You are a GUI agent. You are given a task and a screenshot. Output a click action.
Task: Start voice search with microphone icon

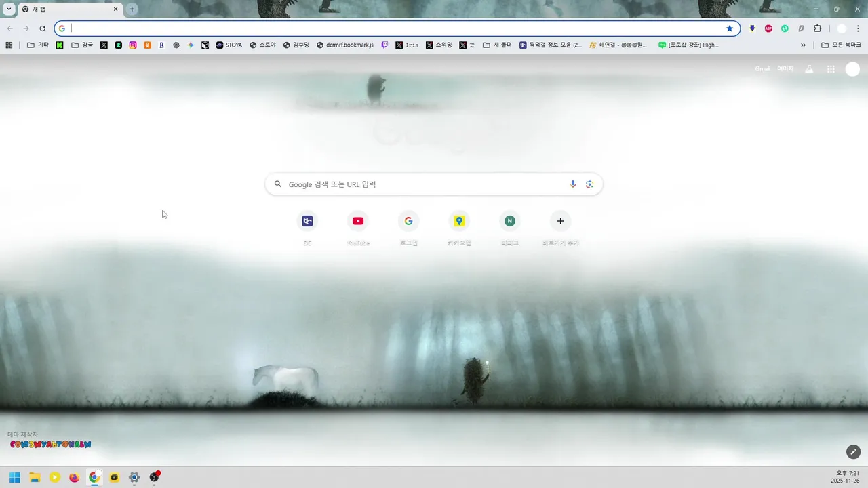pos(573,184)
